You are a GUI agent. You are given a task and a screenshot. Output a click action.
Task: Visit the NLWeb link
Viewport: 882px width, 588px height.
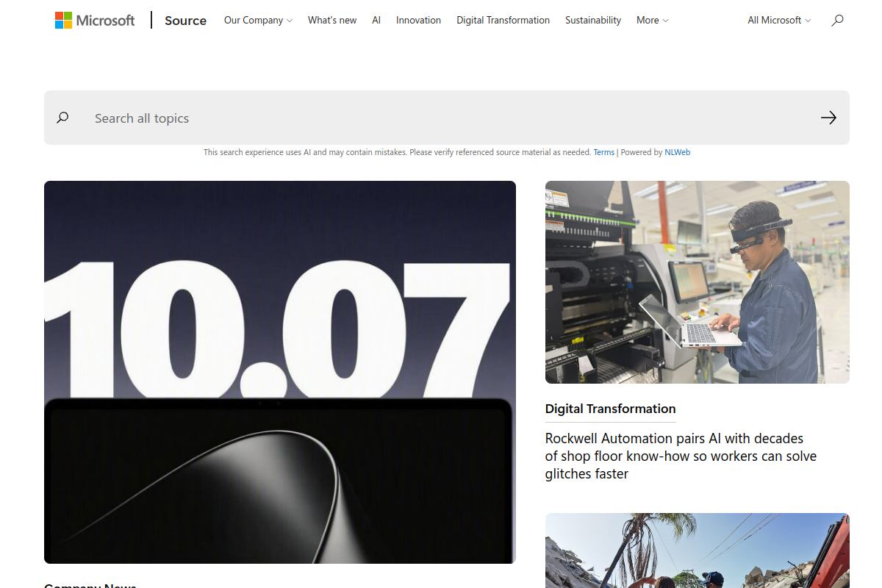point(677,152)
